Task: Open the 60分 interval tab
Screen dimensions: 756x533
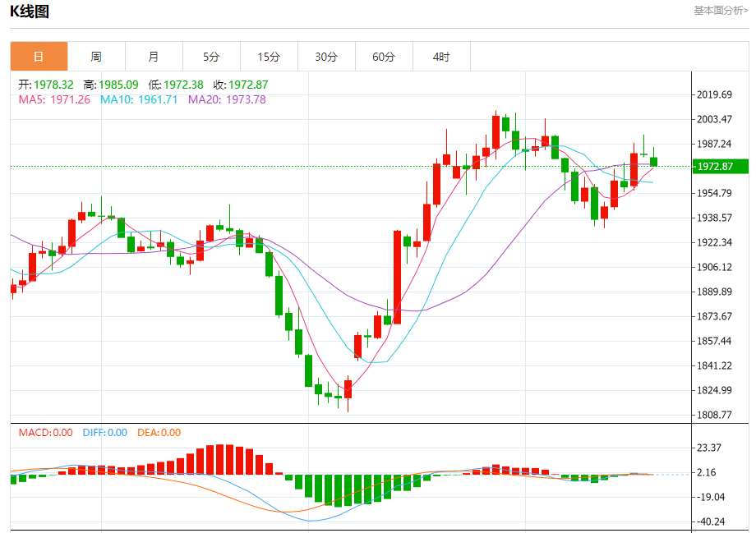Action: coord(384,57)
